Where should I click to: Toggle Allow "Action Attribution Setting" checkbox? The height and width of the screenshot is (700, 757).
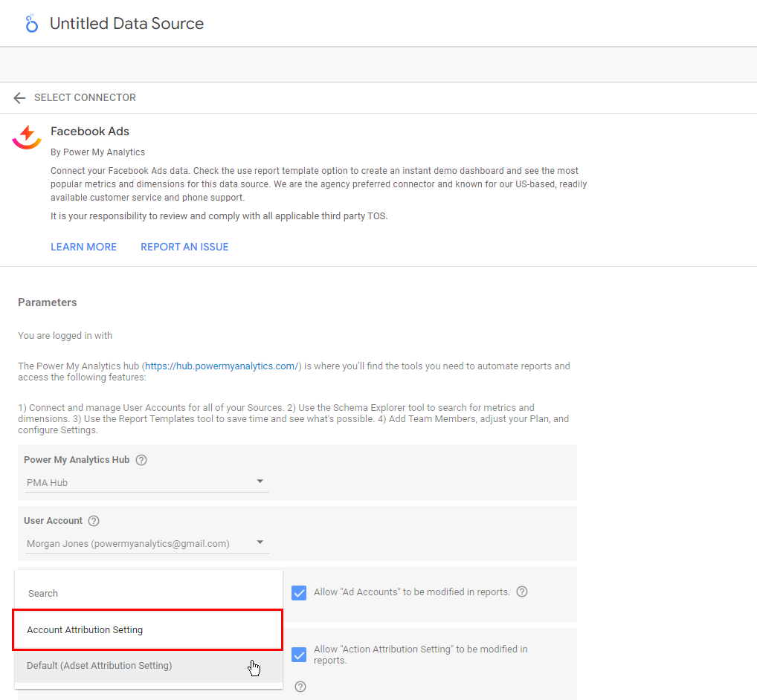(x=299, y=655)
